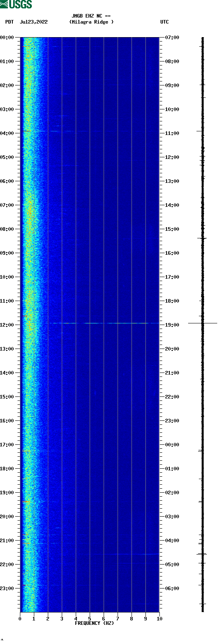The height and width of the screenshot is (644, 220).
Task: Click the USGS logo
Action: pyautogui.click(x=16, y=4)
